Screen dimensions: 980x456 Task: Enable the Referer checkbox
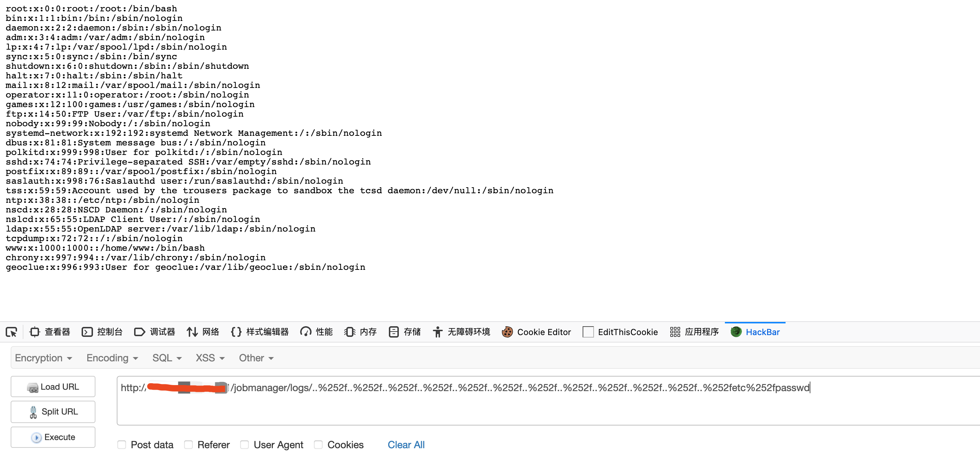pyautogui.click(x=188, y=445)
